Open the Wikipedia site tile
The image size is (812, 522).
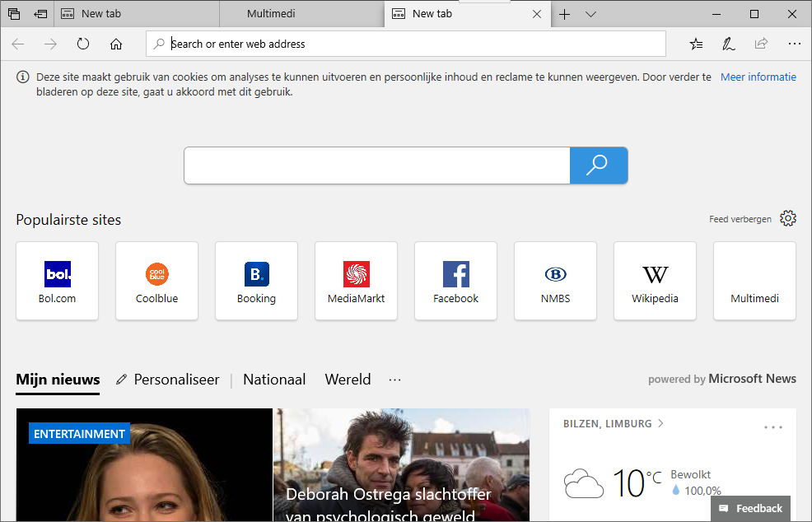tap(655, 281)
